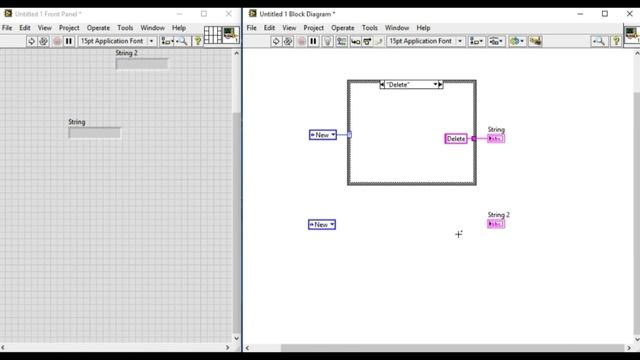Image resolution: width=640 pixels, height=360 pixels.
Task: Open Project menu in Block Diagram
Action: (313, 28)
